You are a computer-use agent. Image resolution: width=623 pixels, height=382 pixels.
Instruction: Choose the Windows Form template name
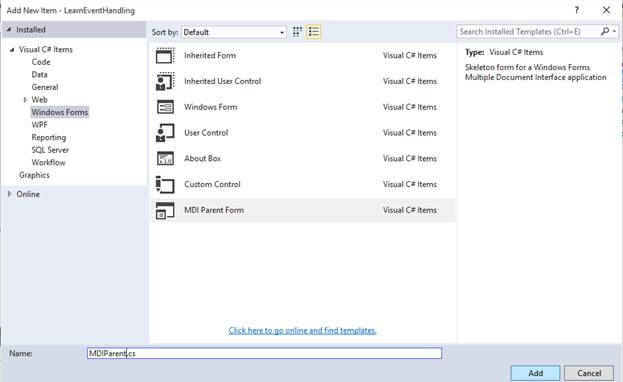click(x=211, y=107)
